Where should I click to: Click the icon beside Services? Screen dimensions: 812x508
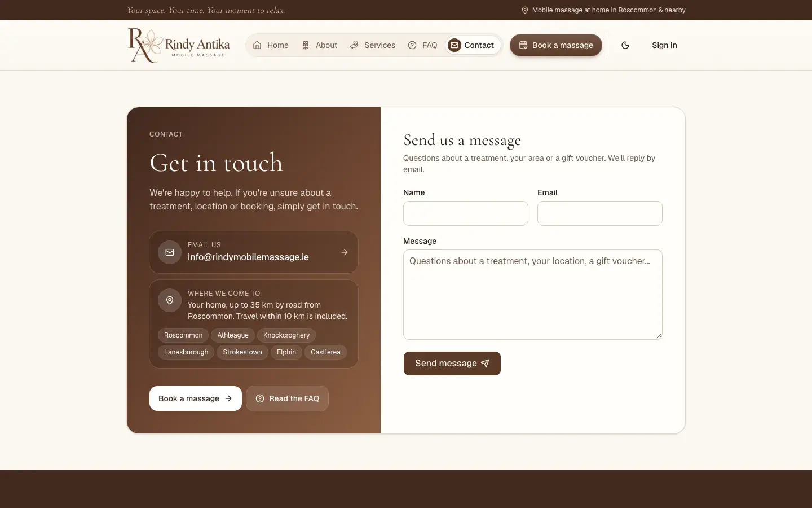(x=354, y=45)
